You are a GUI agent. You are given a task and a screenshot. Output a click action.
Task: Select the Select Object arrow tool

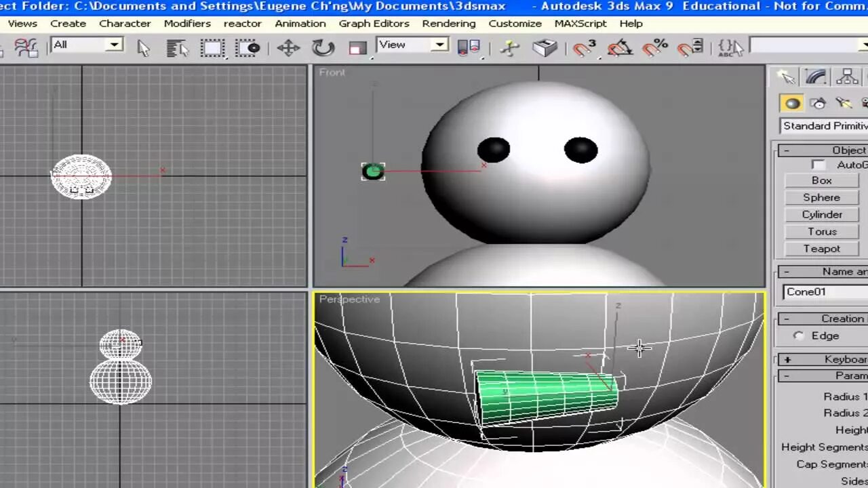point(143,47)
